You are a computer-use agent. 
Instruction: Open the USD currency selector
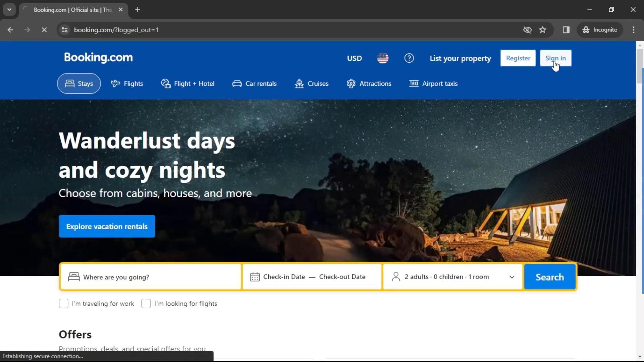pyautogui.click(x=354, y=58)
